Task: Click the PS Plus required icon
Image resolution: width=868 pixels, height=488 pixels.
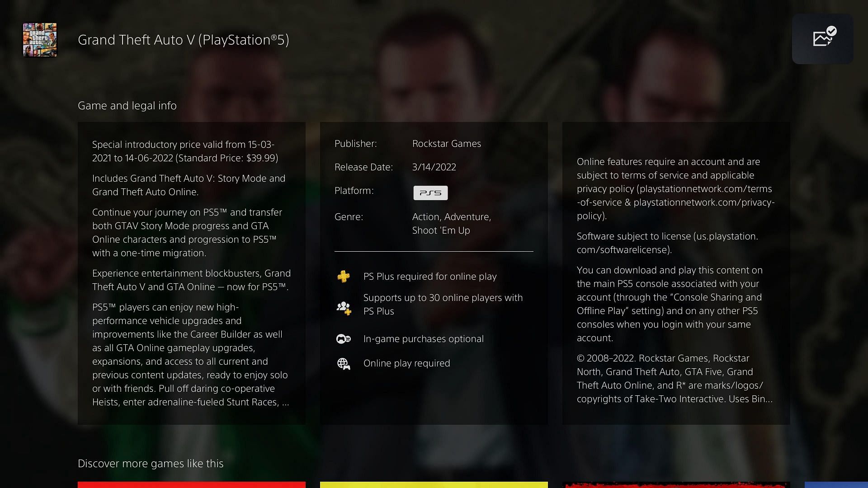Action: point(344,276)
